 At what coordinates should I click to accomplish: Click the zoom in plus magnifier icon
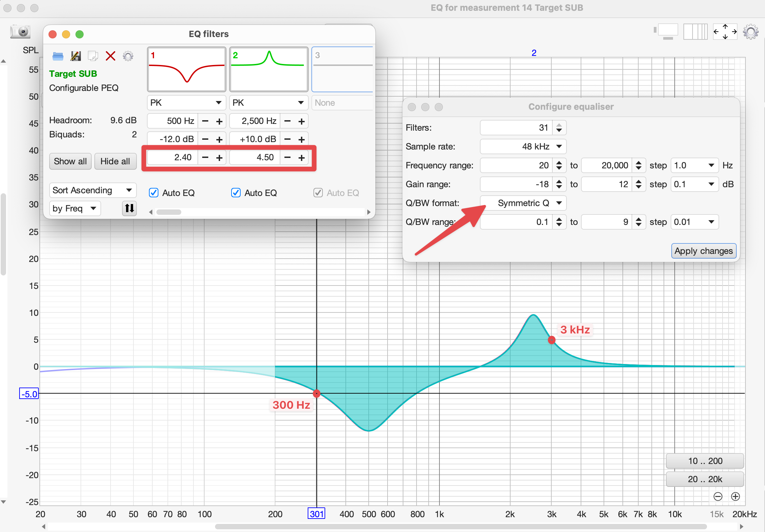(735, 496)
